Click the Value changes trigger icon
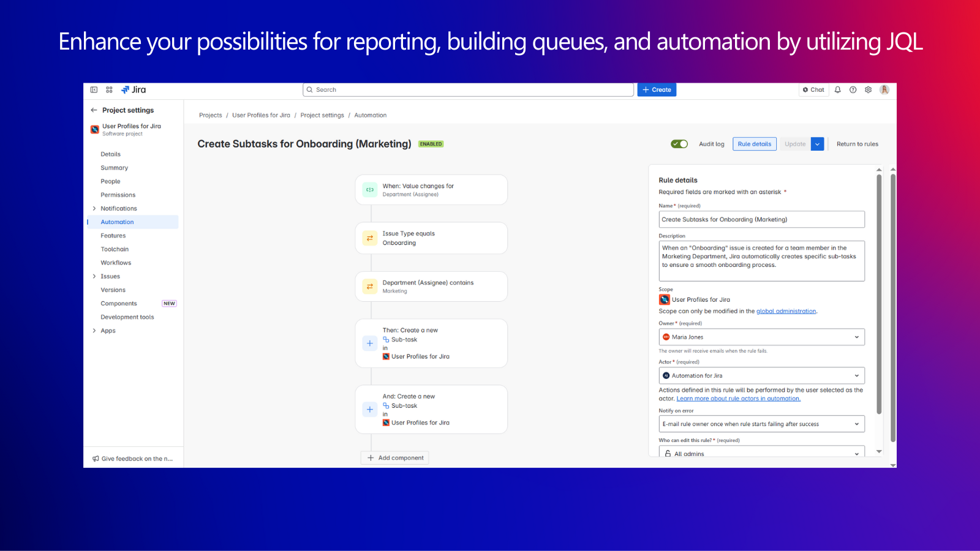 click(x=370, y=190)
